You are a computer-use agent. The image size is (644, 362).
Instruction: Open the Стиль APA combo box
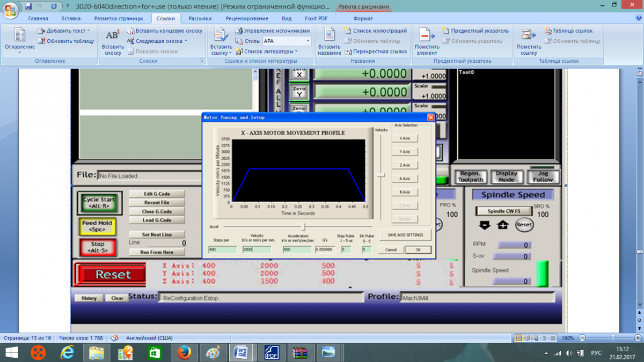tap(287, 41)
